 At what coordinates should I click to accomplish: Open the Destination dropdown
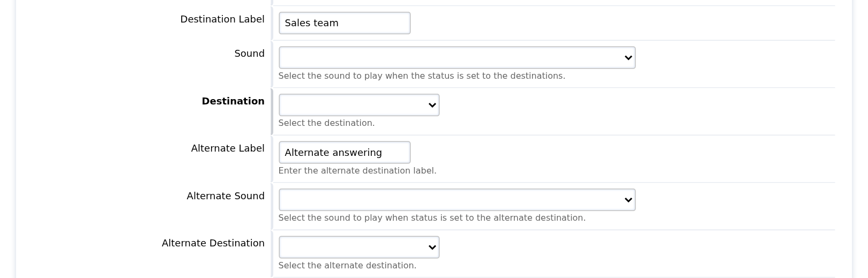359,105
